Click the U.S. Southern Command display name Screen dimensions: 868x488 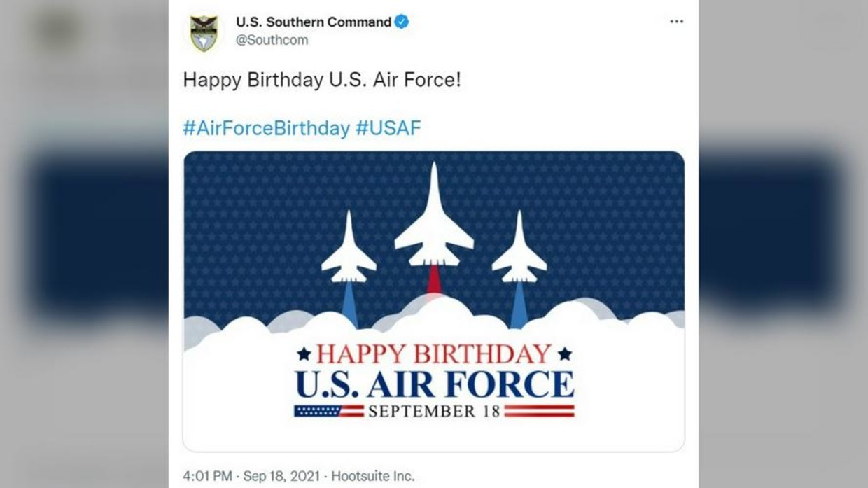pos(312,22)
